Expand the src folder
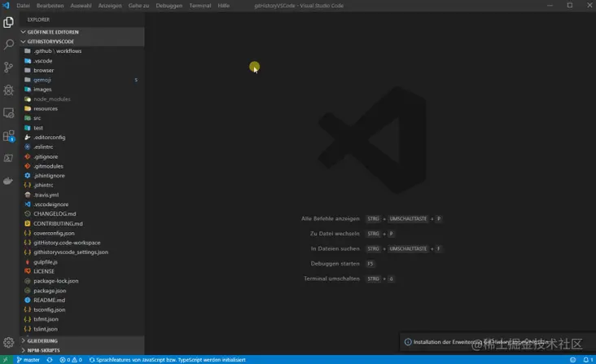 pos(82,118)
